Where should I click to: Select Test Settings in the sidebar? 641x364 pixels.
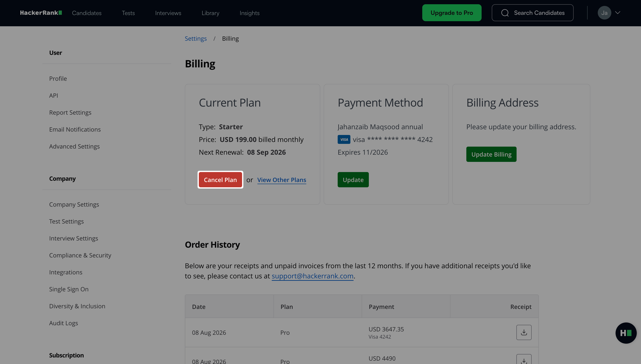click(67, 221)
